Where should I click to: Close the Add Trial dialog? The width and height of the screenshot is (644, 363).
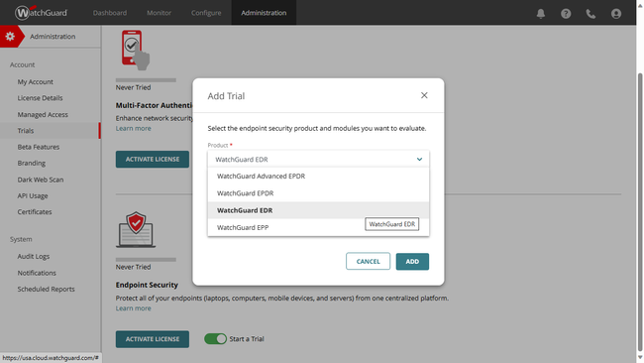pyautogui.click(x=424, y=95)
